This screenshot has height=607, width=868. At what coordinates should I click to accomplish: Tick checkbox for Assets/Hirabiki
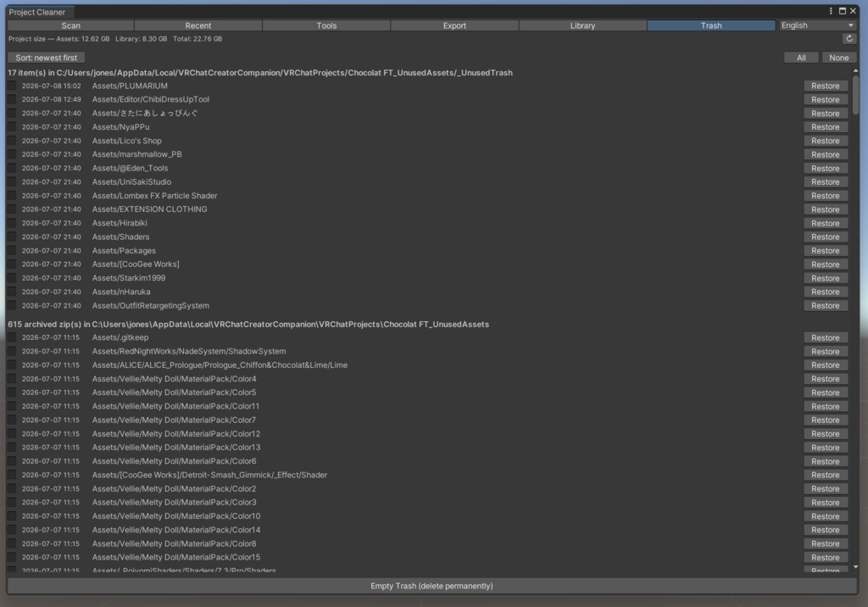tap(12, 223)
